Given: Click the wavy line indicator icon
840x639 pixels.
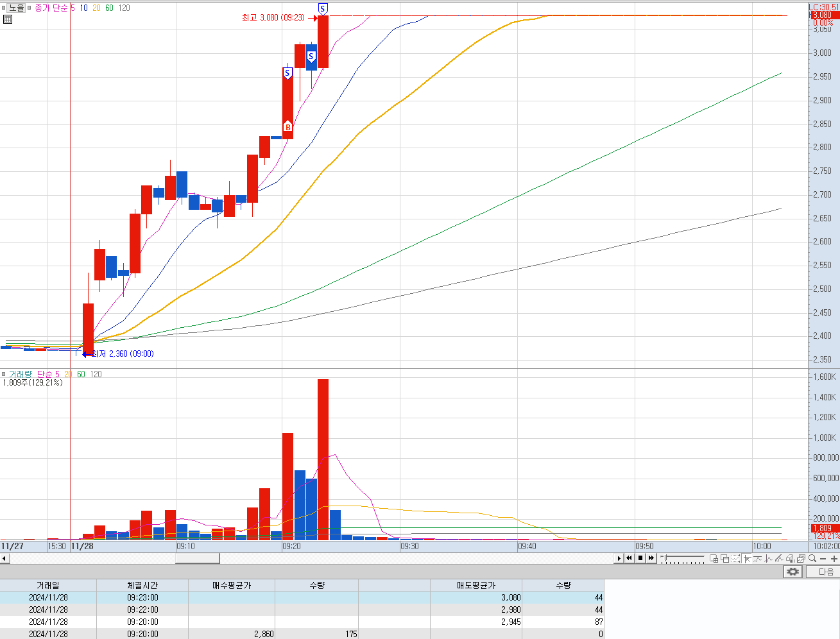Looking at the screenshot, I should point(757,559).
